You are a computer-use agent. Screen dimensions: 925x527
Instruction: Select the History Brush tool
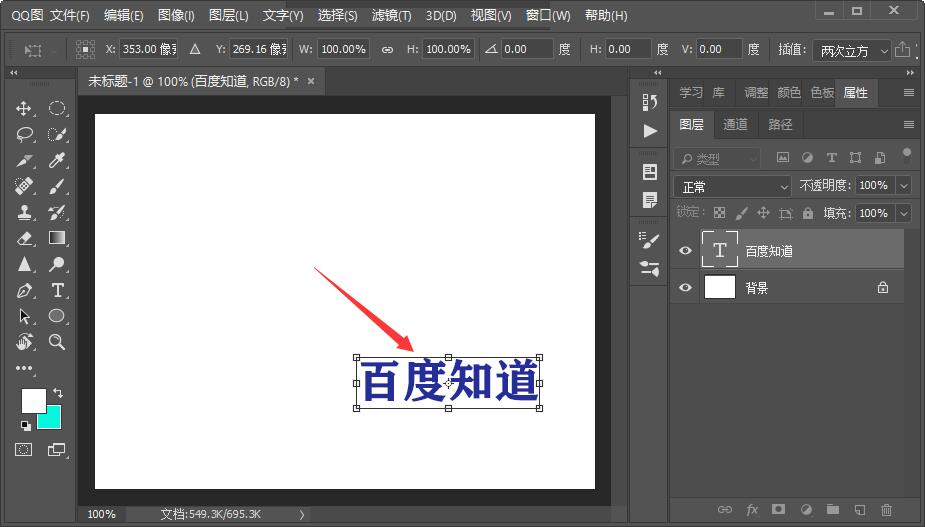pos(57,212)
